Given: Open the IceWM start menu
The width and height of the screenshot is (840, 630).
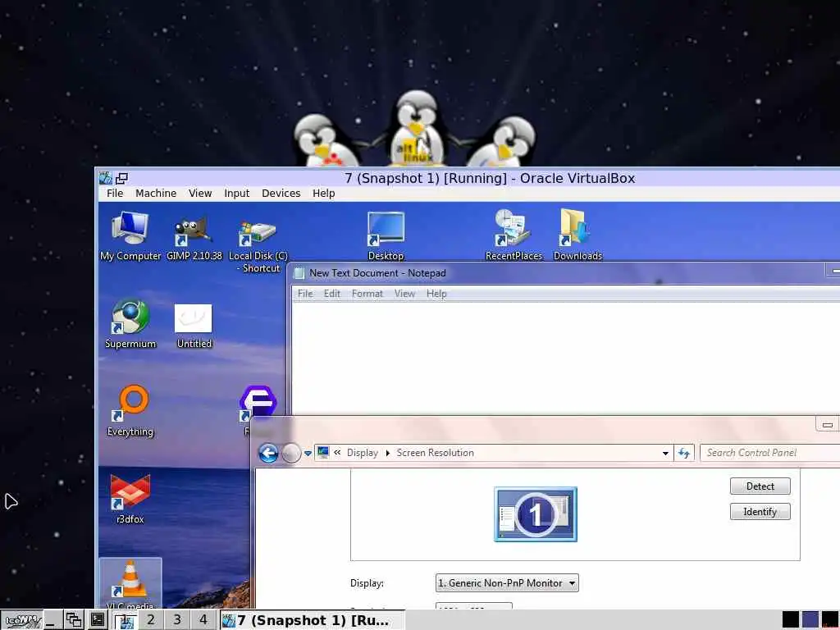Looking at the screenshot, I should pyautogui.click(x=22, y=620).
